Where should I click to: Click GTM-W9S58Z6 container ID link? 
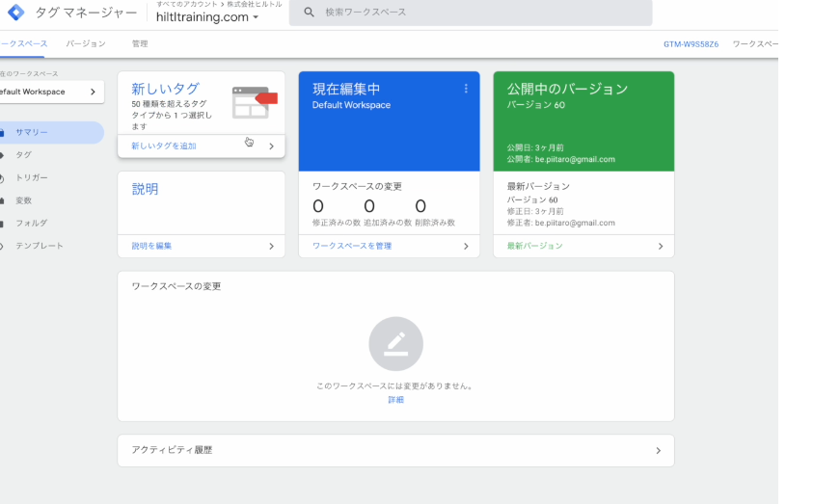691,44
